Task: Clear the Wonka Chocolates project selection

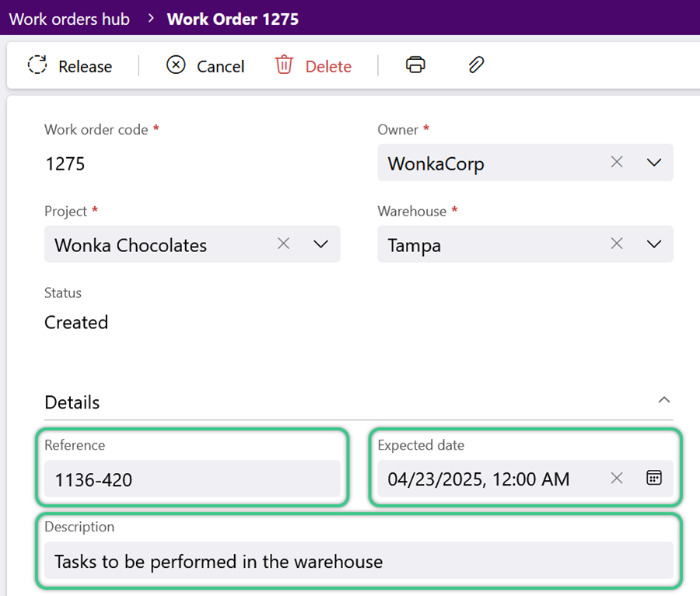Action: [283, 244]
